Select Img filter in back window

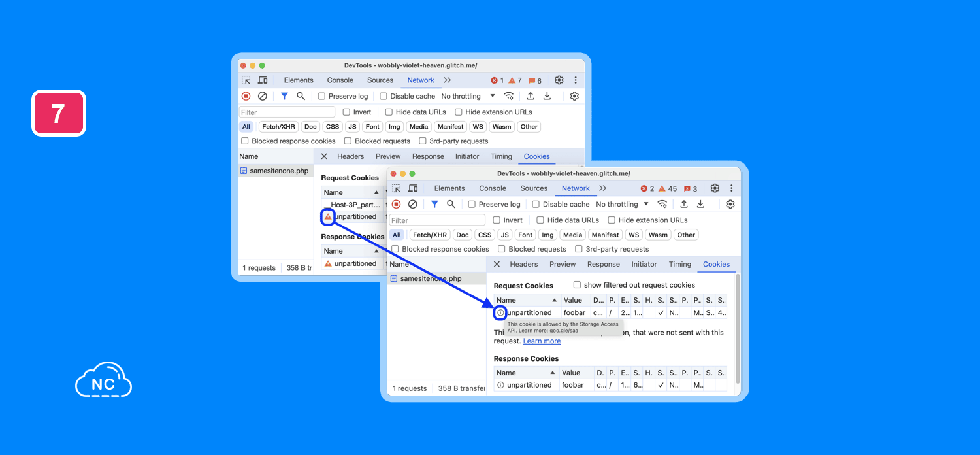(x=394, y=127)
